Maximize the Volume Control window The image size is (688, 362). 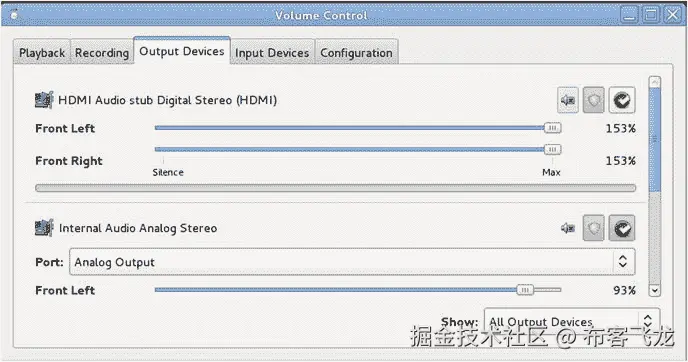click(651, 15)
